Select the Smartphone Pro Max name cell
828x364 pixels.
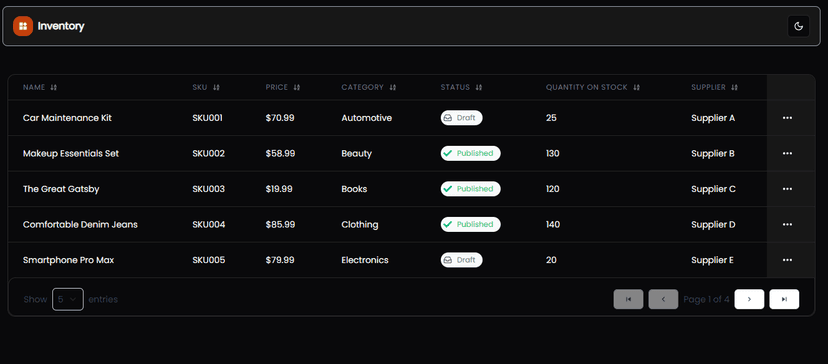coord(69,260)
